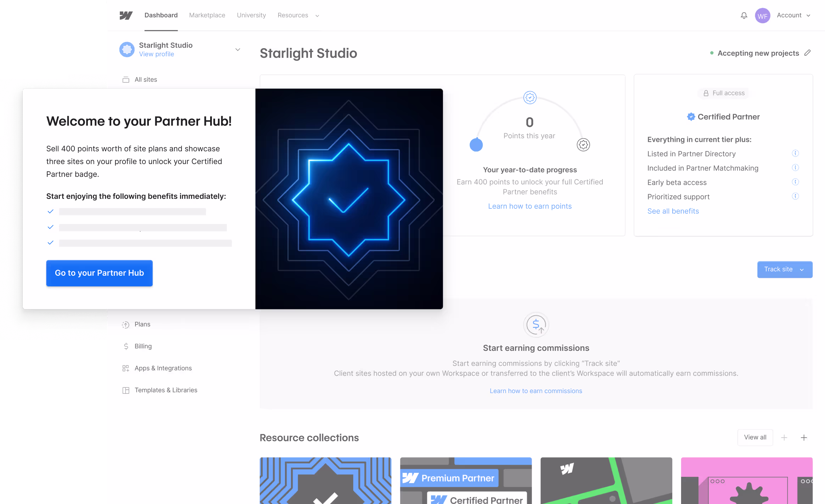Click info icon next to Early beta access
The width and height of the screenshot is (825, 504).
pyautogui.click(x=795, y=182)
